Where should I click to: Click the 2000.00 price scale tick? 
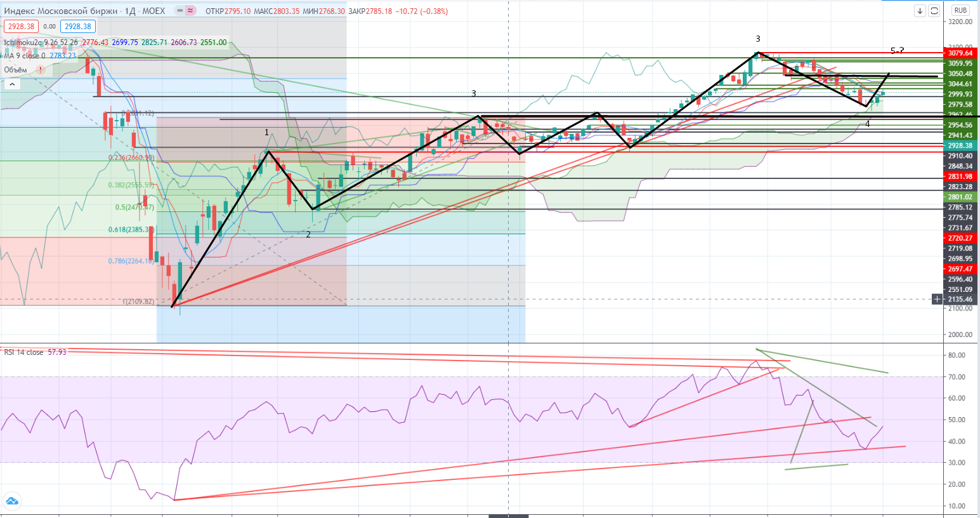(960, 335)
